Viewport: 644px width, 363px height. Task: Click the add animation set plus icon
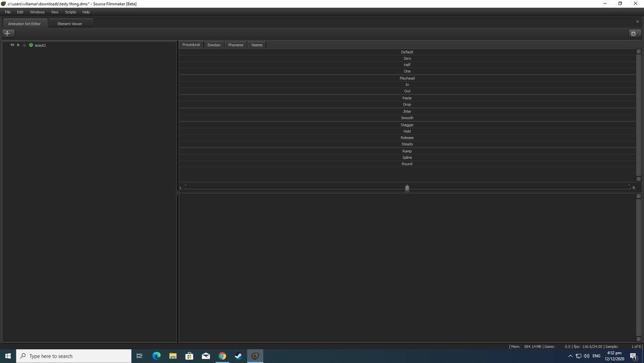click(x=8, y=33)
